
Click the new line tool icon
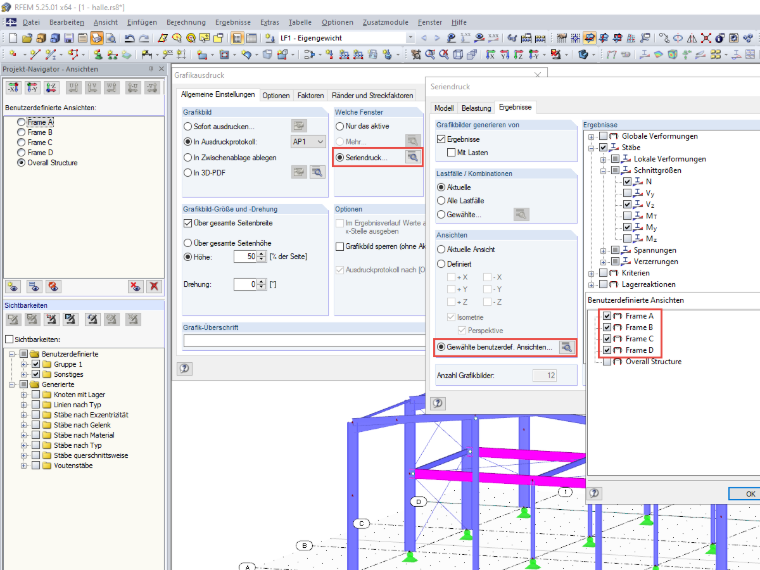(x=34, y=55)
